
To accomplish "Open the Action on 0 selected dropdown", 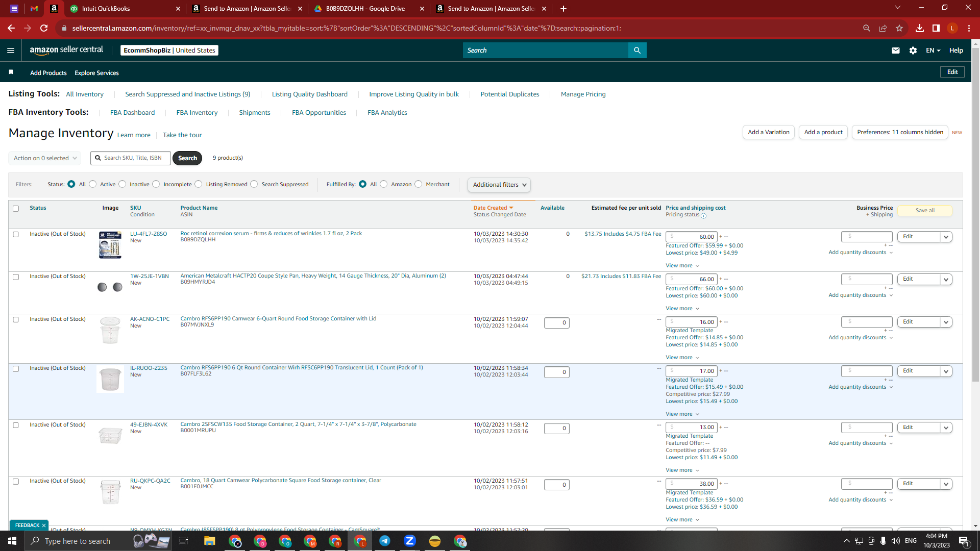I will pyautogui.click(x=45, y=158).
